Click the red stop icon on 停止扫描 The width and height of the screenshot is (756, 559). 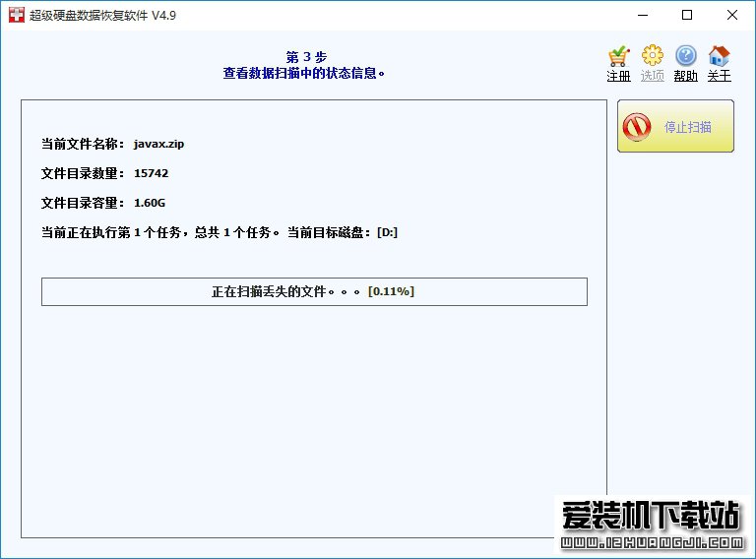coord(637,127)
